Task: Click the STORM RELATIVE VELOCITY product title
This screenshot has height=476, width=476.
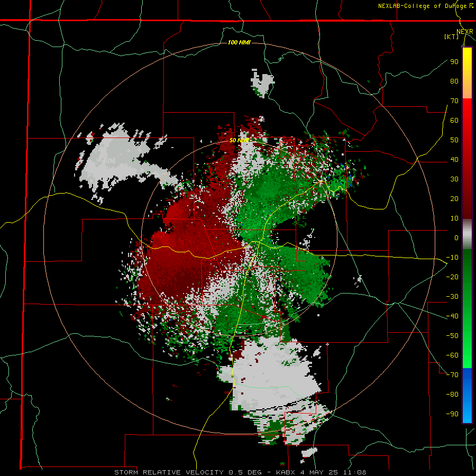Action: 169,472
